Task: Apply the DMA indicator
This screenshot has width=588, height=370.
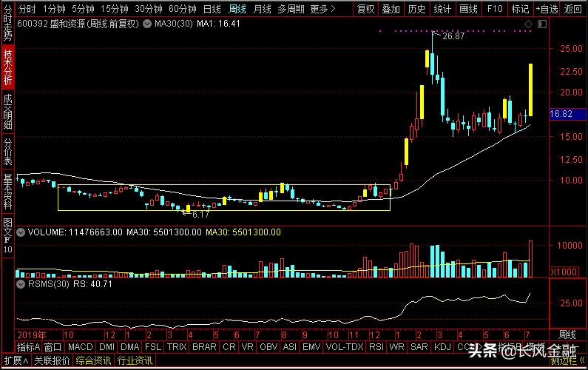Action: [x=129, y=347]
